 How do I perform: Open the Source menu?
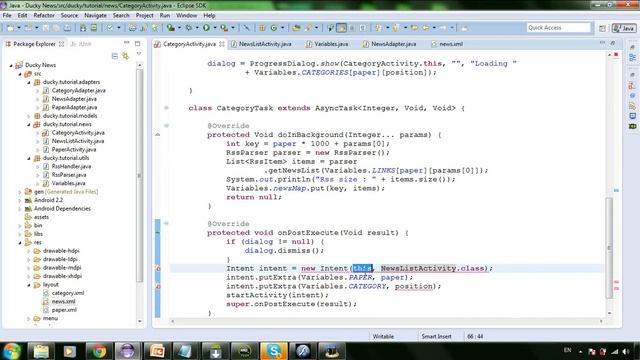pos(69,16)
